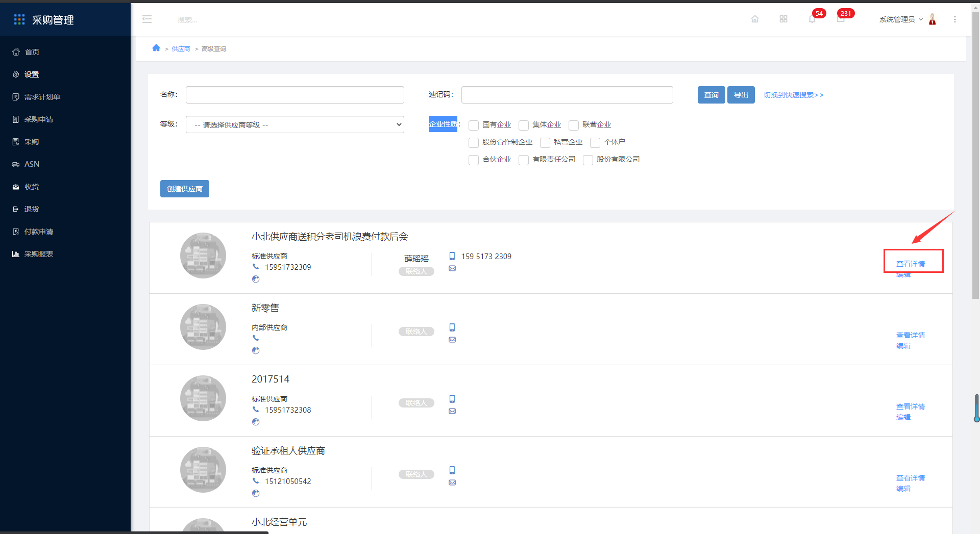The image size is (980, 534).
Task: Click the mobile icon in the 新零售 row
Action: (x=452, y=327)
